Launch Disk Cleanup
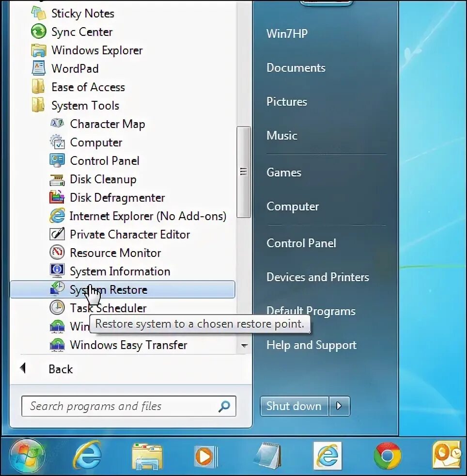467x476 pixels. [103, 179]
